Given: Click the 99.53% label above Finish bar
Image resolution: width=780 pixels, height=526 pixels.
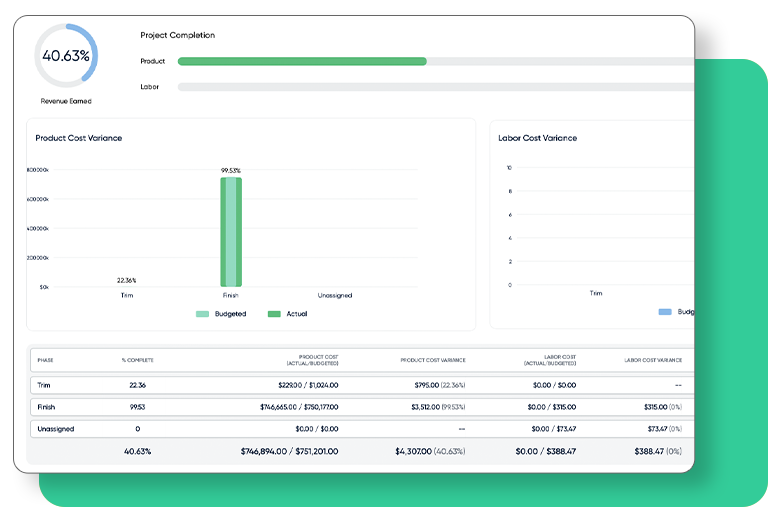Looking at the screenshot, I should (231, 171).
